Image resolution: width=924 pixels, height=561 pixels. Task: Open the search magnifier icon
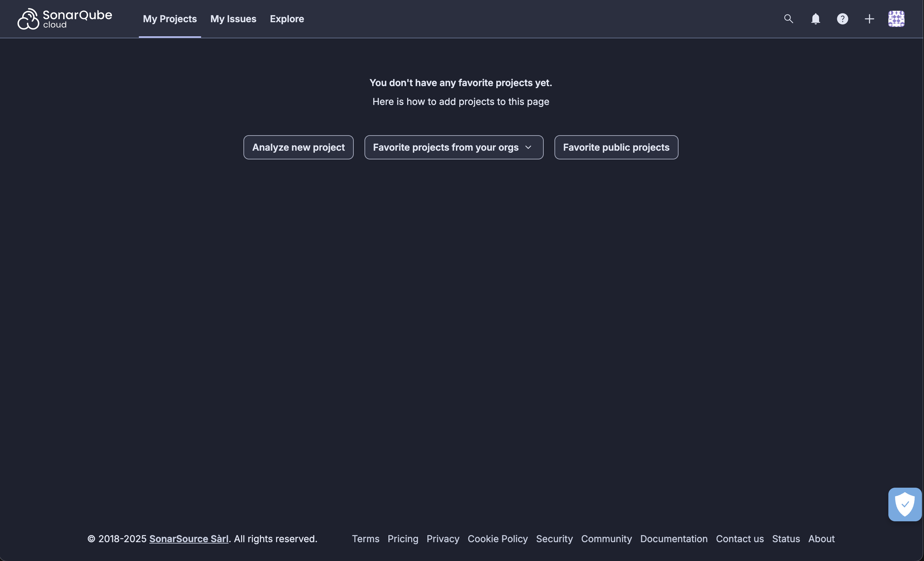coord(788,19)
